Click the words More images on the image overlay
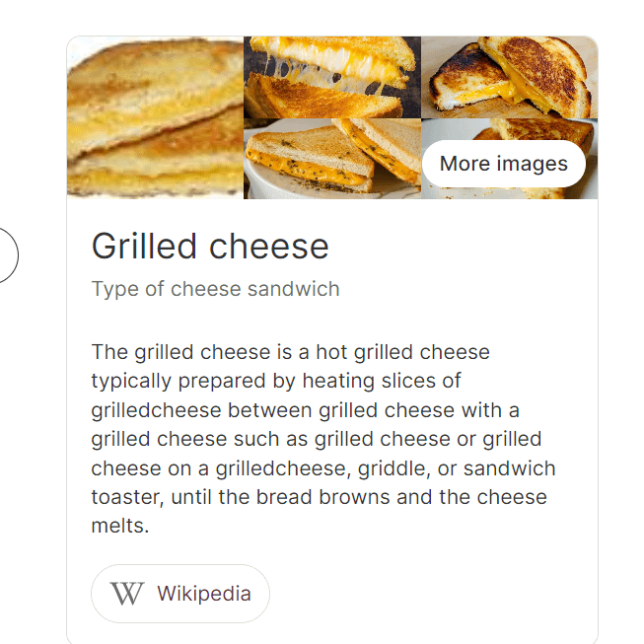Screen dimensions: 644x644 [503, 164]
